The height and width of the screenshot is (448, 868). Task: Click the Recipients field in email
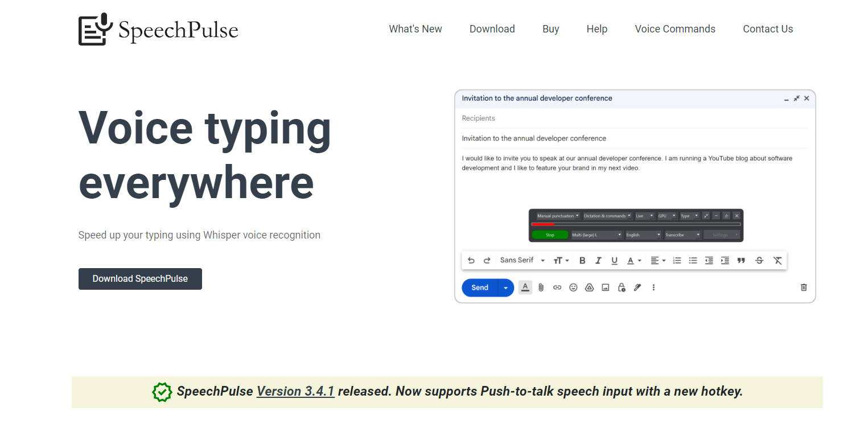click(x=635, y=118)
